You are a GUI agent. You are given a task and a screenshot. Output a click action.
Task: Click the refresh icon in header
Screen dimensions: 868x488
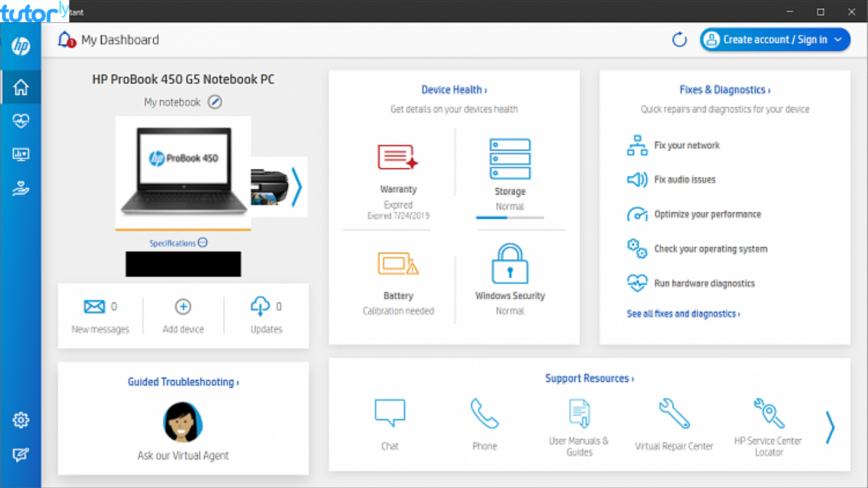tap(679, 40)
